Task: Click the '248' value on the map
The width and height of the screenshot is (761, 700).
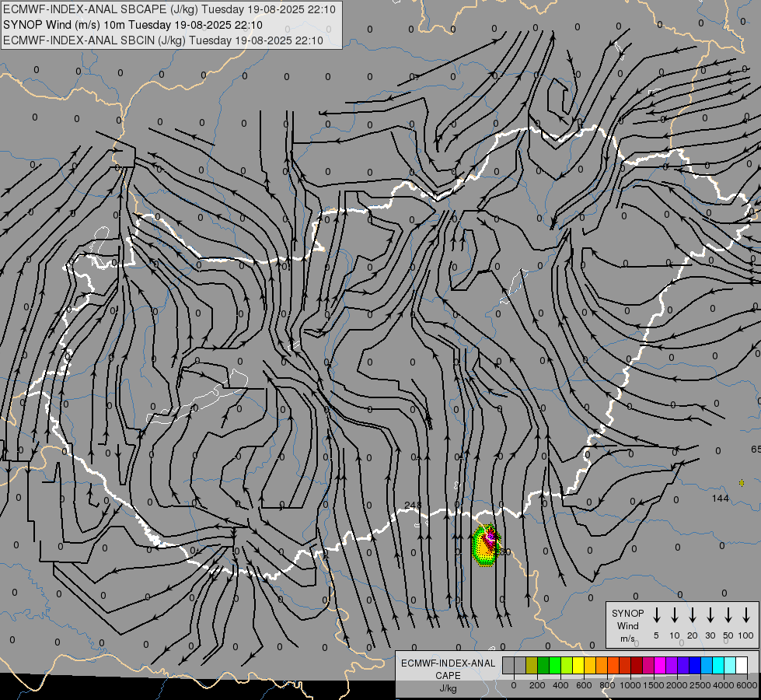Action: [x=413, y=506]
